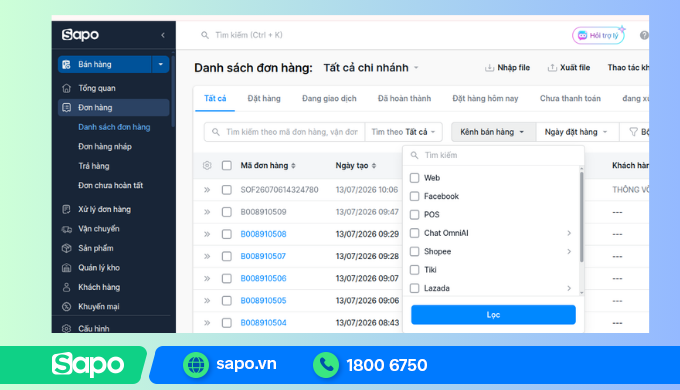Click the Lọc filter button

pyautogui.click(x=493, y=315)
